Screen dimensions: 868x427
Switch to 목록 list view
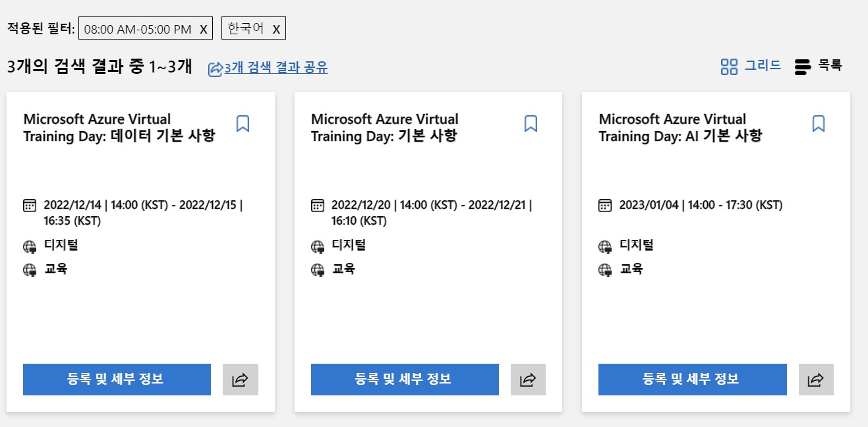coord(819,66)
